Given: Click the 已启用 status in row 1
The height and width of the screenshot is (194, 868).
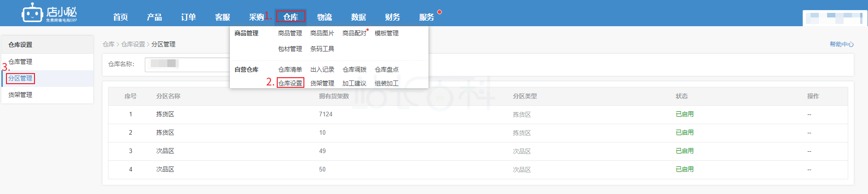Looking at the screenshot, I should coord(684,114).
